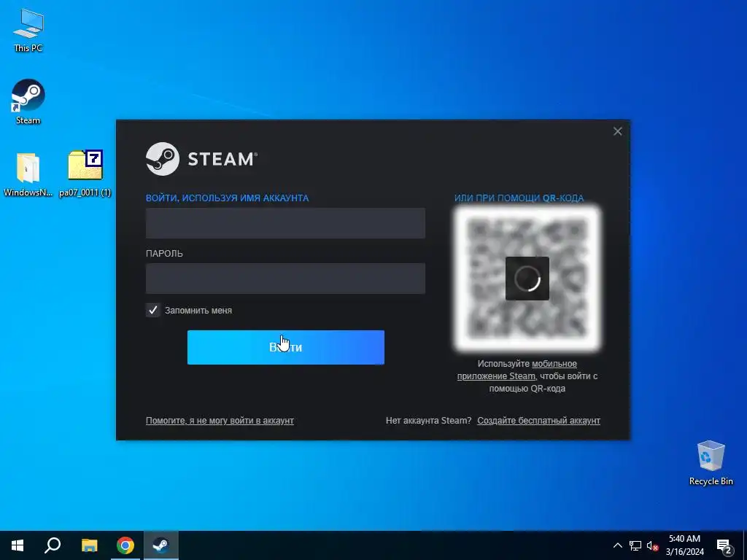
Task: Open the clock showing 5:40 AM
Action: [x=684, y=545]
